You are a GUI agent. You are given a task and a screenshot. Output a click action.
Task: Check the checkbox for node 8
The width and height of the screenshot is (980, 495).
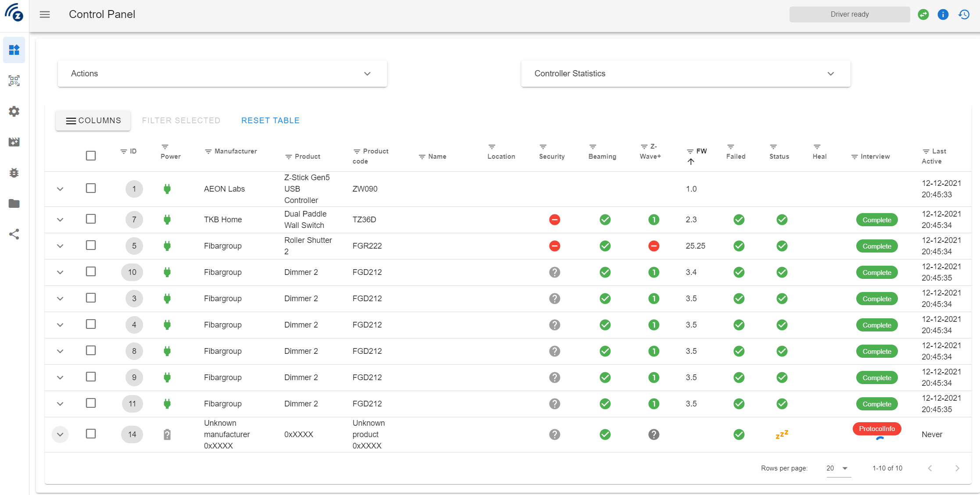pyautogui.click(x=91, y=350)
